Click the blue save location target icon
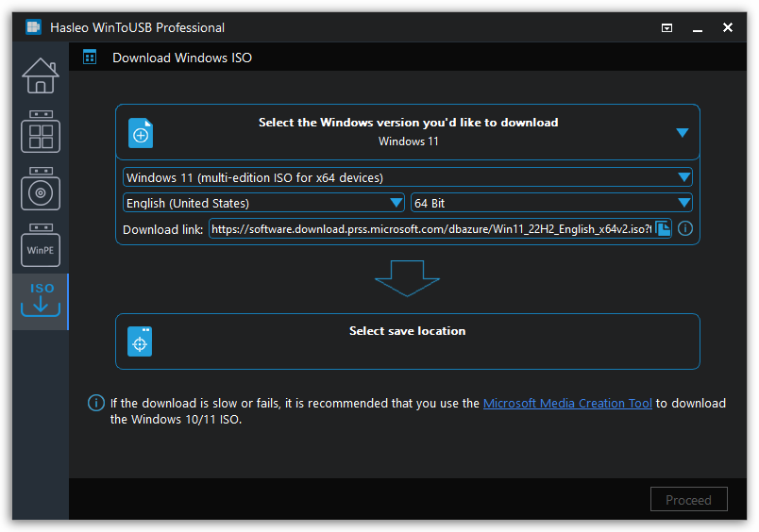Screen dimensions: 759x532 (x=140, y=341)
